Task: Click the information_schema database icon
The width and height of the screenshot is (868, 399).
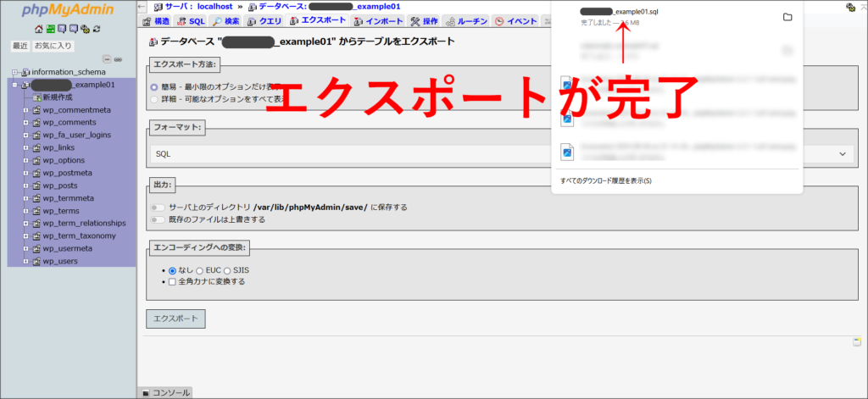Action: click(25, 72)
